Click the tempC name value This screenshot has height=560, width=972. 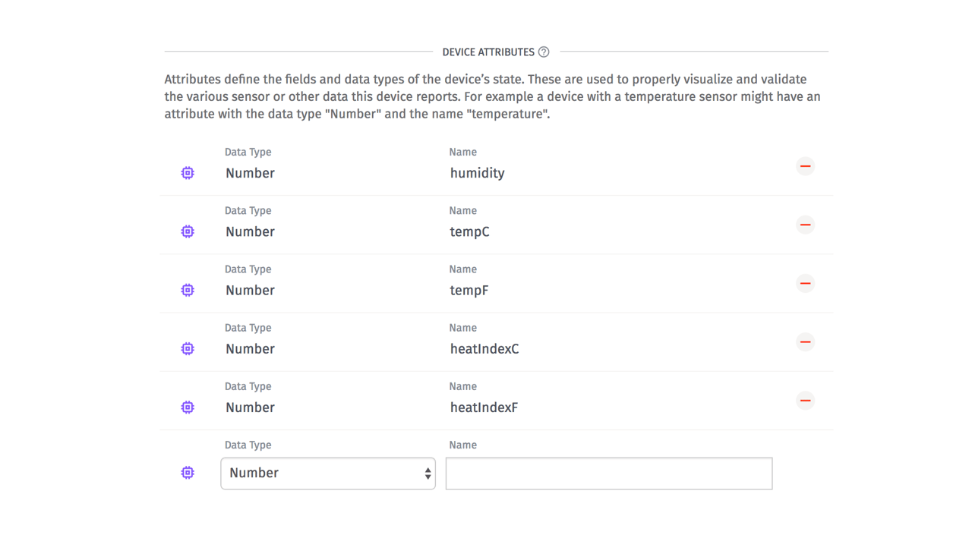tap(470, 232)
